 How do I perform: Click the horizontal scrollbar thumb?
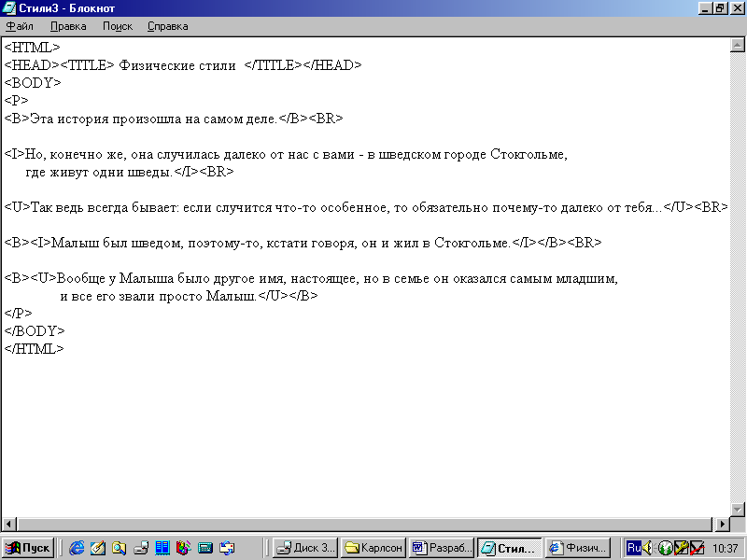pyautogui.click(x=363, y=524)
